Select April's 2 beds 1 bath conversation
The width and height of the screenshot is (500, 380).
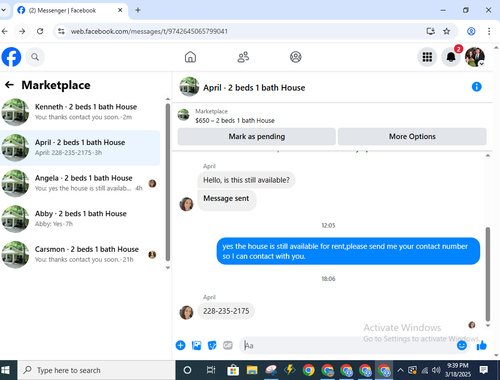click(x=80, y=148)
